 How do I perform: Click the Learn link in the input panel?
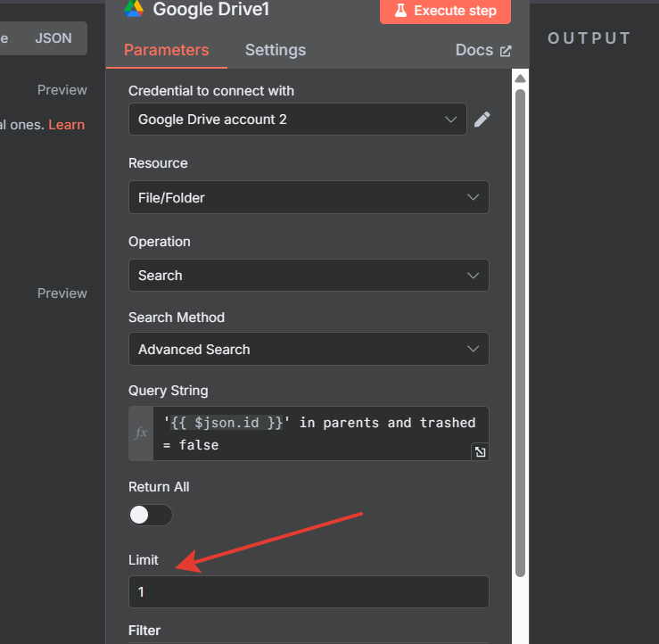click(66, 125)
